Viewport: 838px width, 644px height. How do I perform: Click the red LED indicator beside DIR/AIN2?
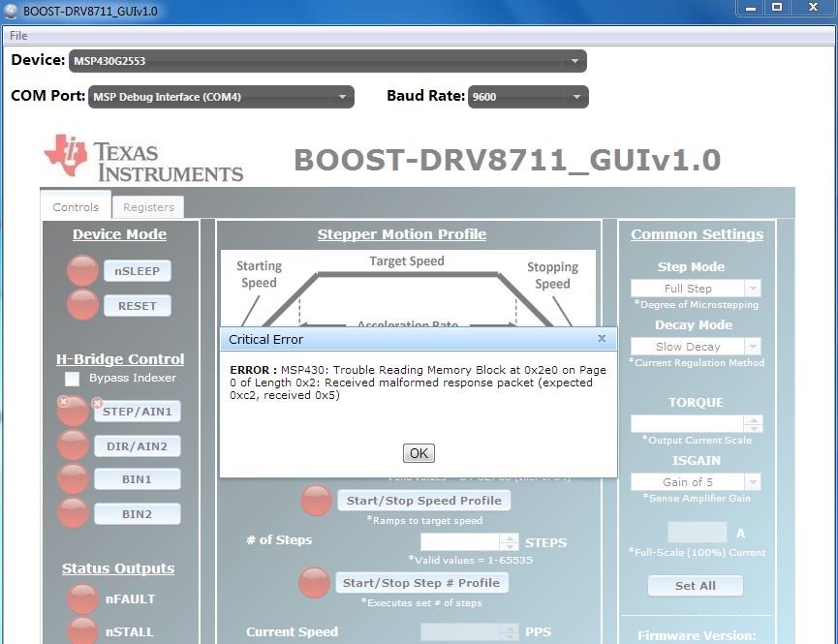pyautogui.click(x=74, y=445)
